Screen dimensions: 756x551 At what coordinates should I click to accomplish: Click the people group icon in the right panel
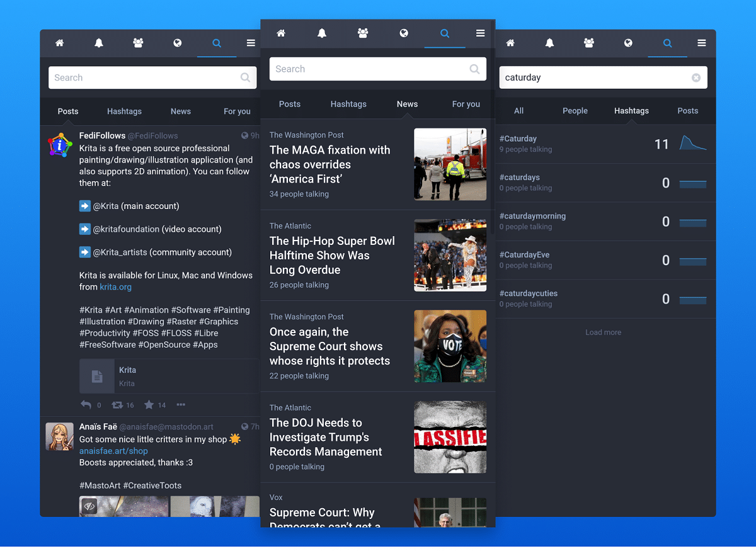tap(589, 43)
